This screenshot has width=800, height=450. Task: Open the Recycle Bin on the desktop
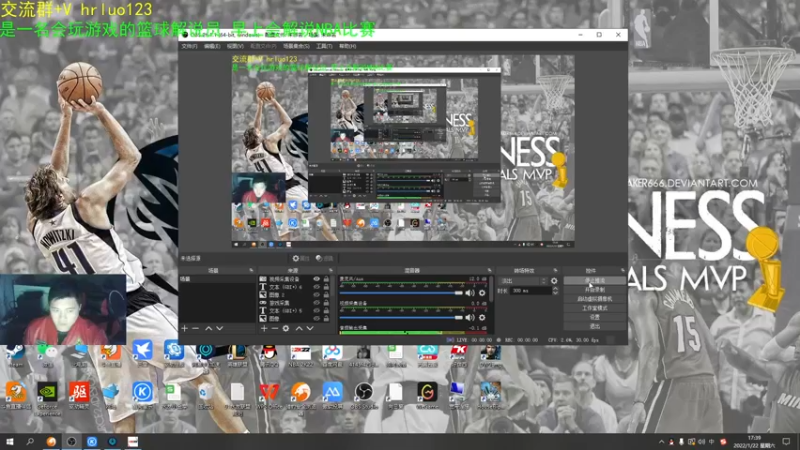point(205,396)
